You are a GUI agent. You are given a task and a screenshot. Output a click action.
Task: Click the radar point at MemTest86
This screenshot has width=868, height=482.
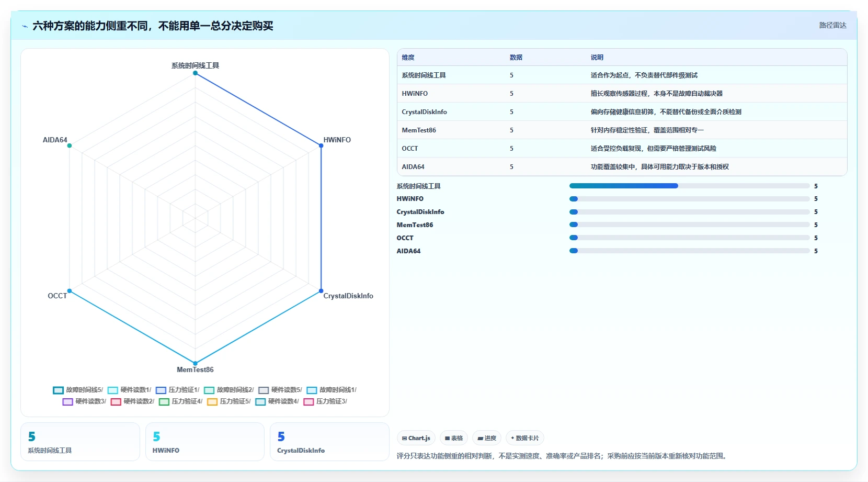click(x=195, y=363)
